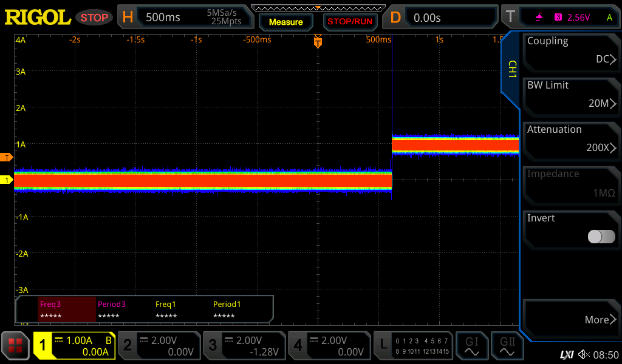Open the More submenu
This screenshot has height=364, width=622.
coord(570,319)
